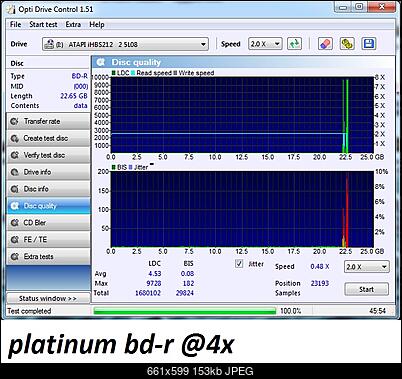Open the Start test menu
The height and width of the screenshot is (379, 402).
[x=43, y=24]
